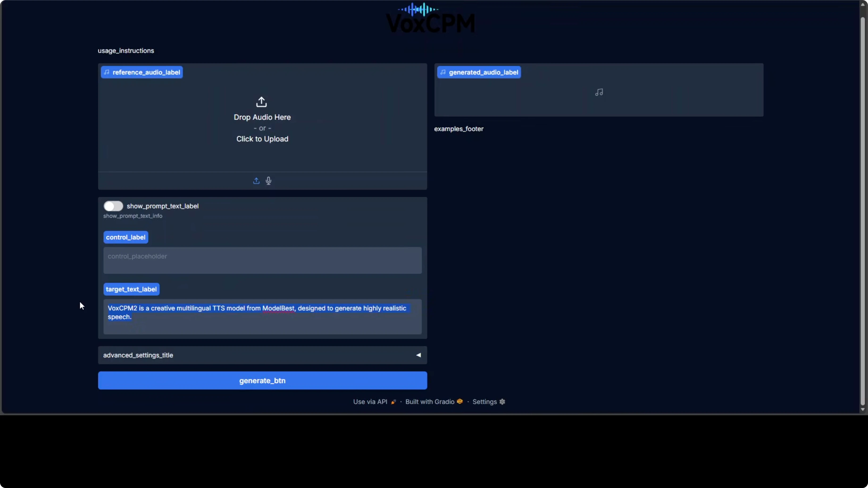868x488 pixels.
Task: Click the Settings gear icon in footer
Action: [502, 401]
